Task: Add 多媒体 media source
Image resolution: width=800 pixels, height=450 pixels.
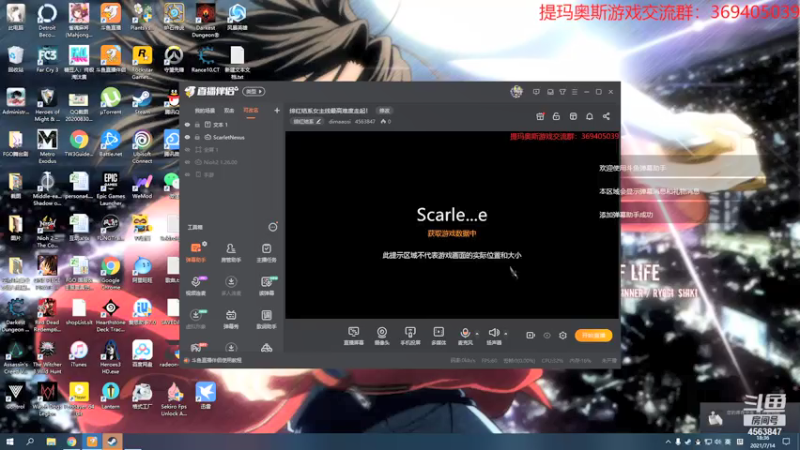Action: (438, 336)
